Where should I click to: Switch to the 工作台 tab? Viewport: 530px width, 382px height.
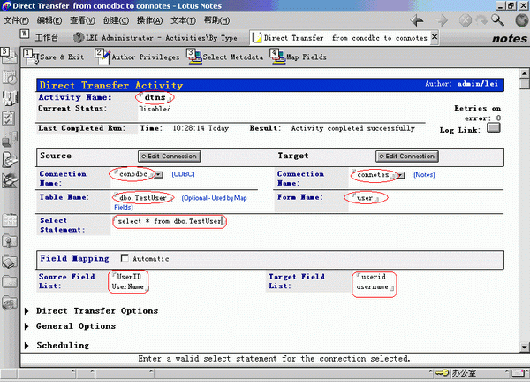pos(46,38)
